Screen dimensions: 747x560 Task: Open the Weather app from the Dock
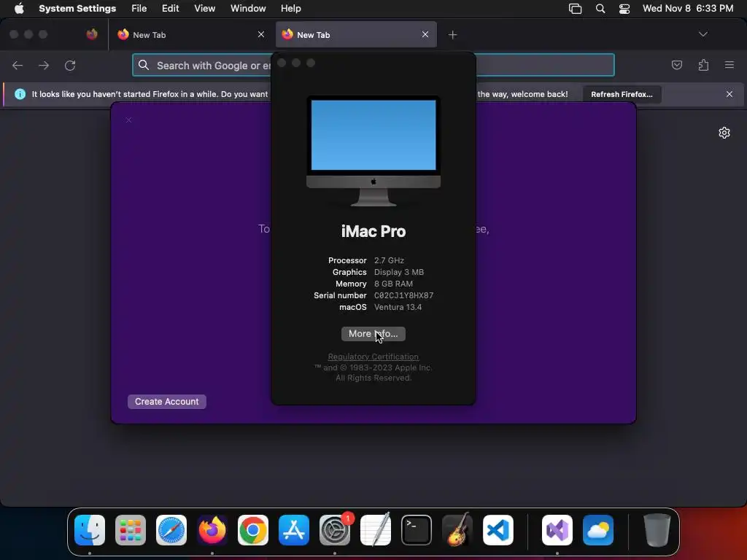[598, 530]
